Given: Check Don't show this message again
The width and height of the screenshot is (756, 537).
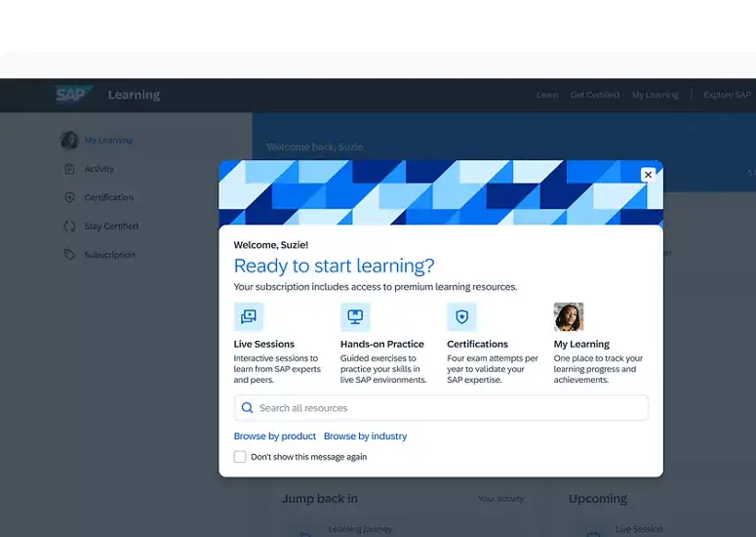Looking at the screenshot, I should (240, 457).
